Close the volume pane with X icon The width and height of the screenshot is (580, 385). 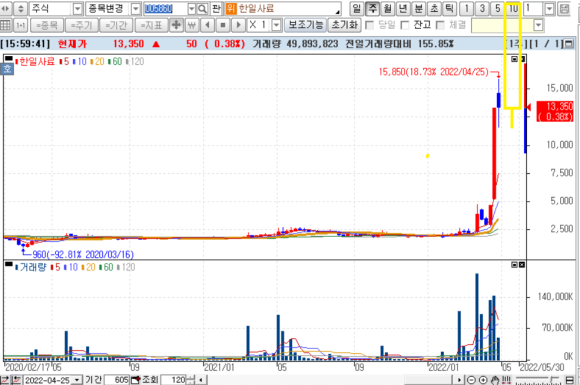522,265
